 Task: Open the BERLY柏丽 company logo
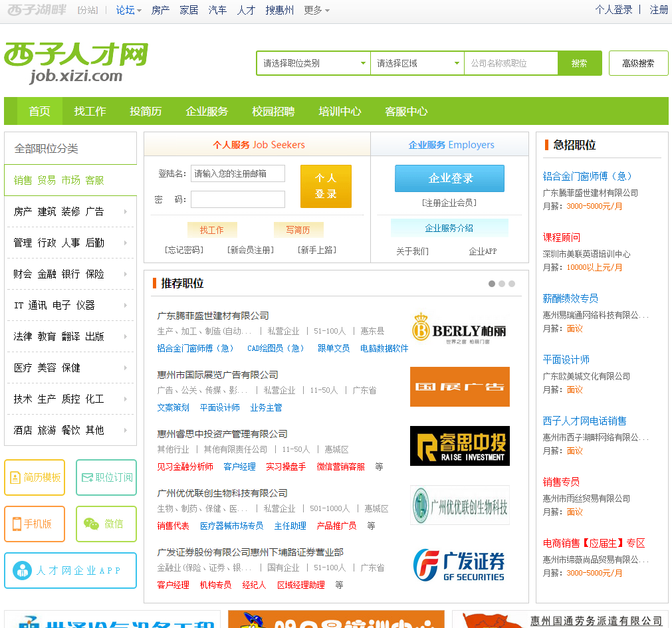(459, 328)
